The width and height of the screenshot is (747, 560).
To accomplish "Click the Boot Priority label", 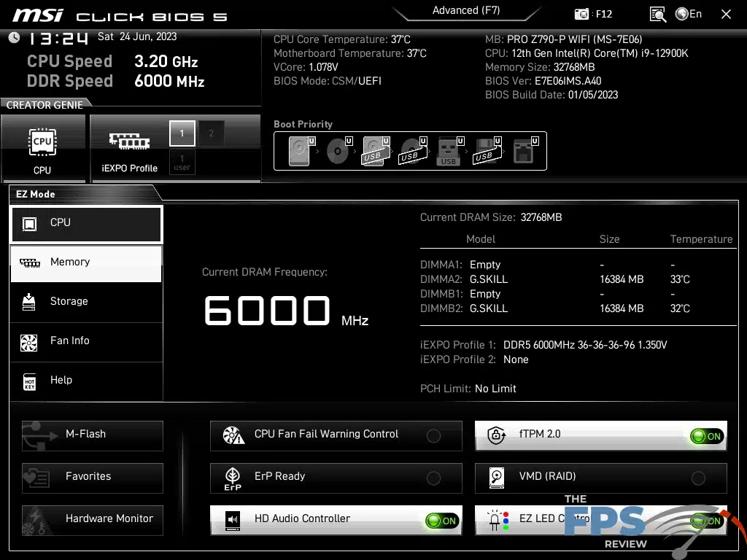I will pos(303,124).
